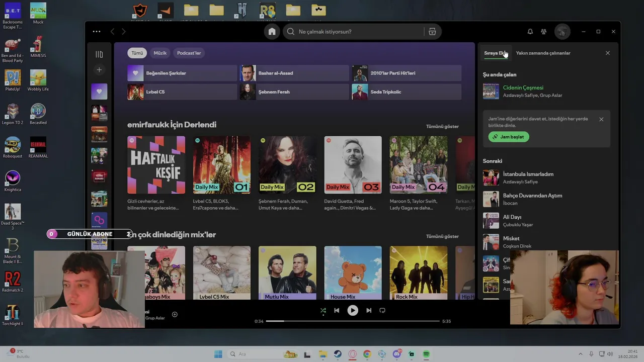Go to Spotify home with the house icon
Image resolution: width=644 pixels, height=362 pixels.
coord(272,32)
